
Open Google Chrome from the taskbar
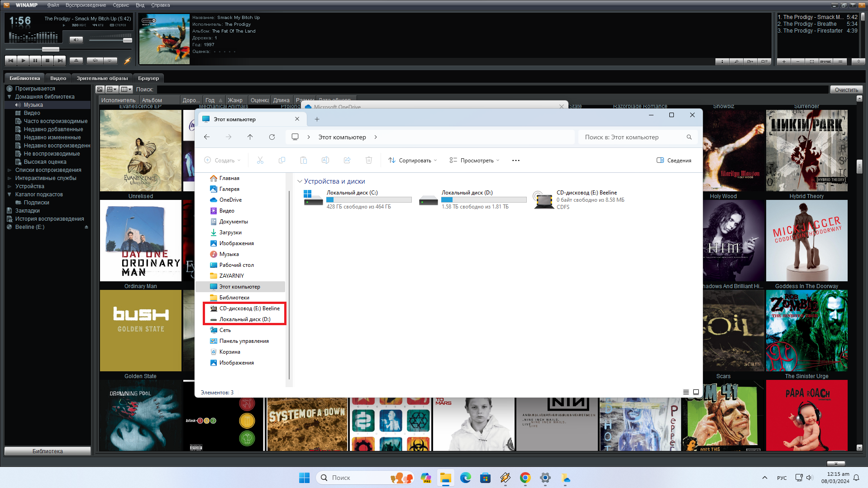pos(525,478)
